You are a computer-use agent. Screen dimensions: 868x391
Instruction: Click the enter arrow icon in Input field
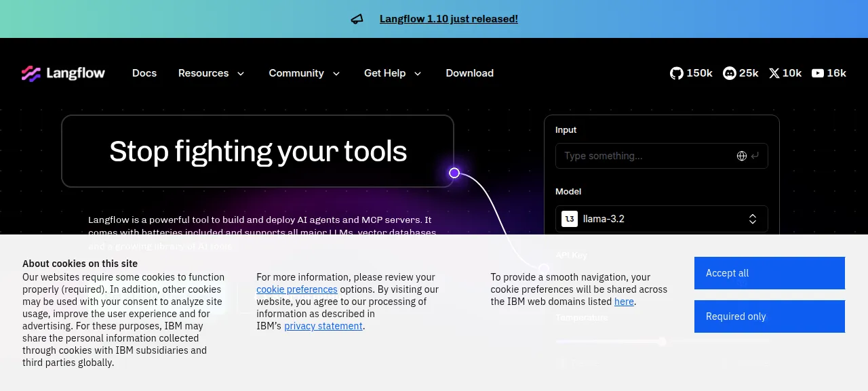click(x=755, y=156)
